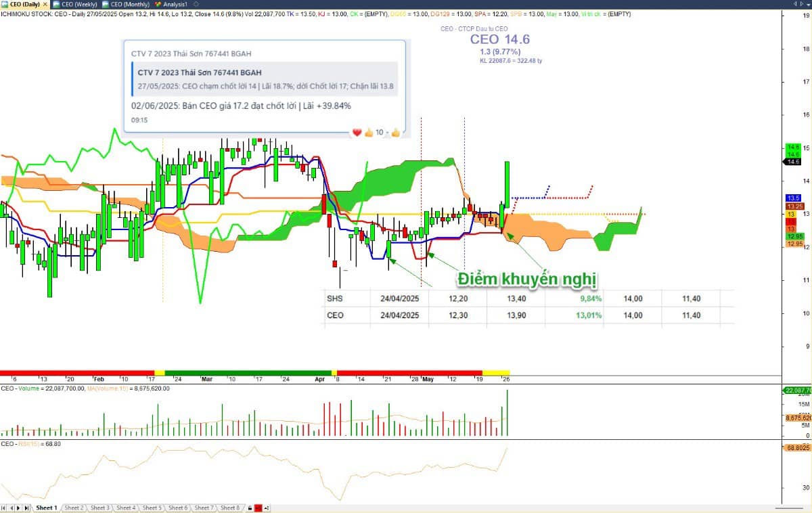Open Sheet 2 tab
The width and height of the screenshot is (812, 513).
pos(74,508)
